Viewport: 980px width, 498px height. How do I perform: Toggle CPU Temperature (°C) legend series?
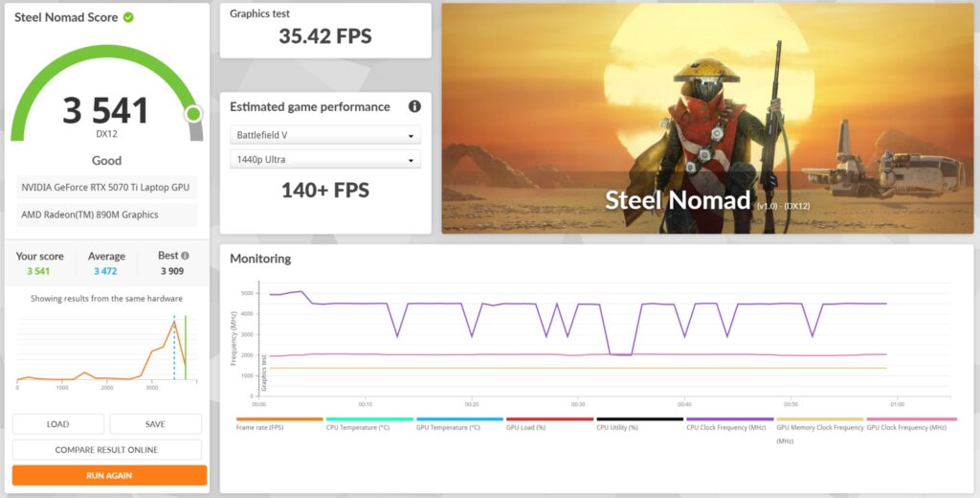(369, 425)
